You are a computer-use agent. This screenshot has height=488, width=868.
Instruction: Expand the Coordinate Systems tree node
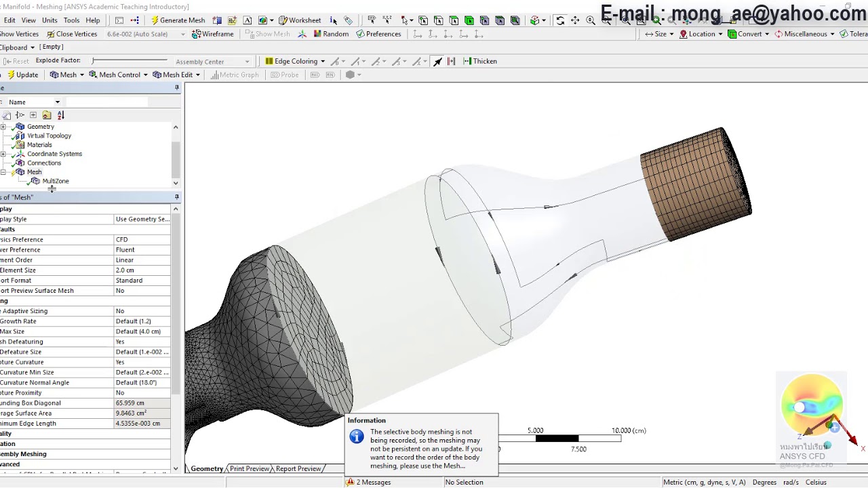tap(3, 154)
